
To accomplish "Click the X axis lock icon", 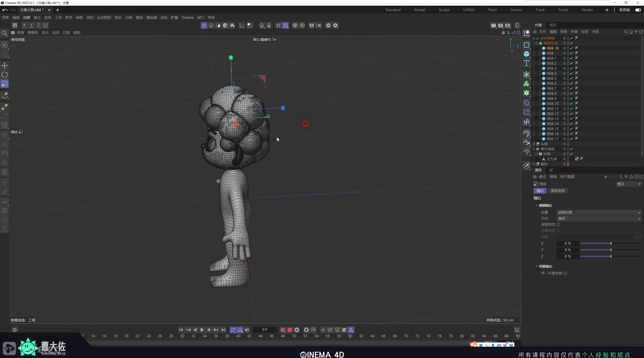I will (24, 25).
